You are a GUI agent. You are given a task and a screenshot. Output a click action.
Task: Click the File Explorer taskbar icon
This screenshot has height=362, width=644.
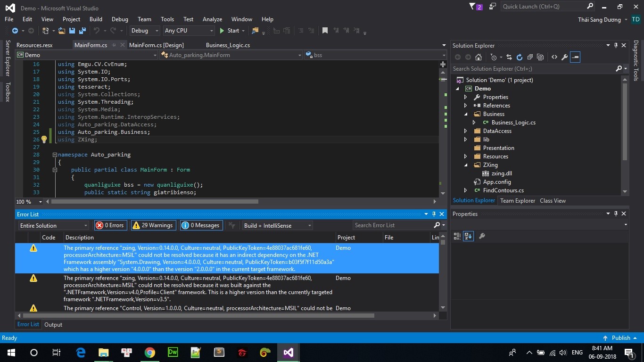click(x=103, y=352)
